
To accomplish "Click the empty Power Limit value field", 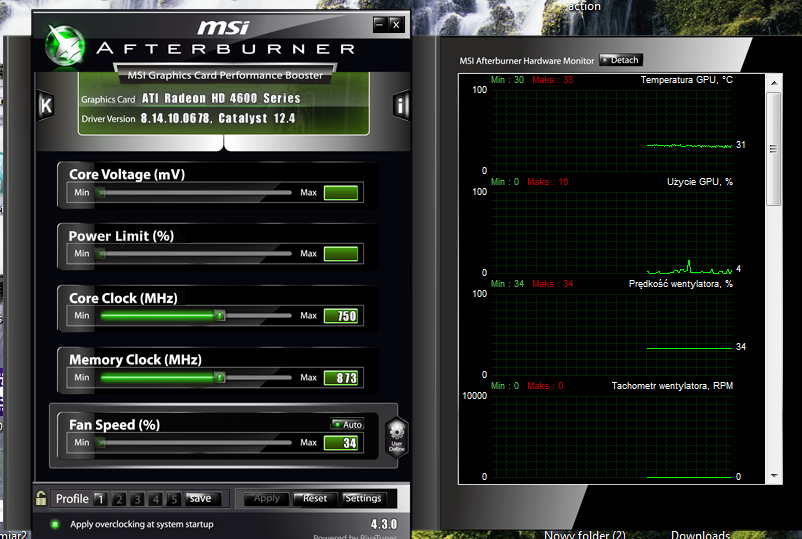I will (x=341, y=254).
